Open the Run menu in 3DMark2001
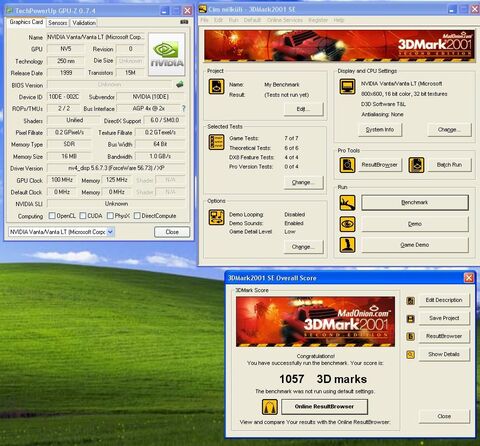Viewport: 480px width, 446px height. point(233,20)
